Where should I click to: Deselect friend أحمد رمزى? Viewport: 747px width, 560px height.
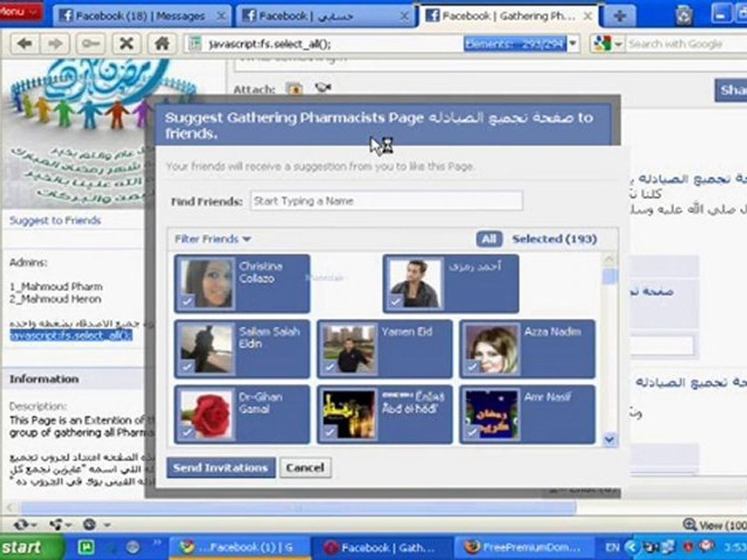451,283
